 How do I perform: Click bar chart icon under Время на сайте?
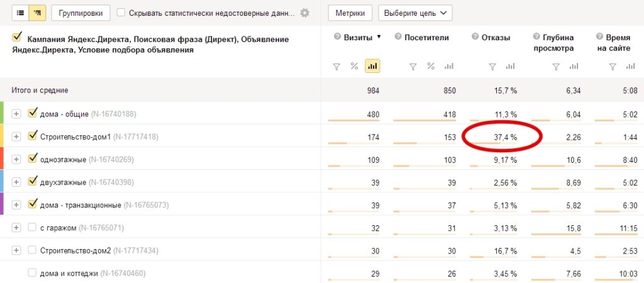click(631, 66)
